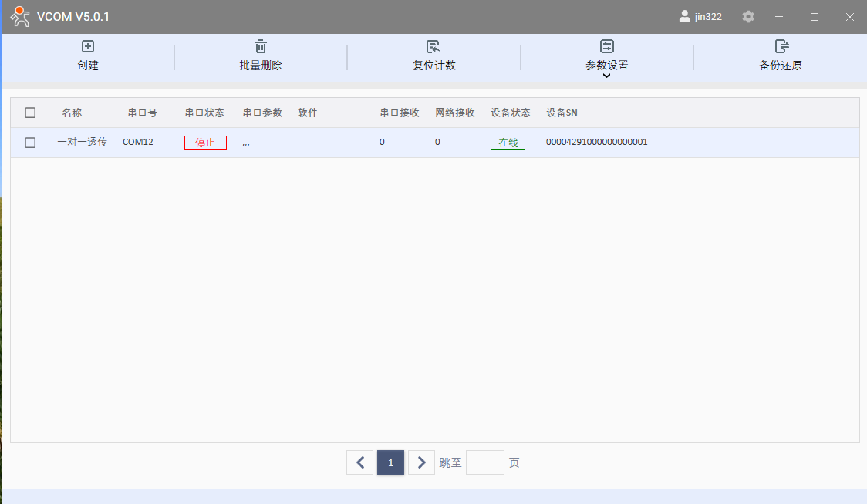Image resolution: width=867 pixels, height=504 pixels.
Task: Click the 复位计数 label in toolbar
Action: [x=434, y=66]
